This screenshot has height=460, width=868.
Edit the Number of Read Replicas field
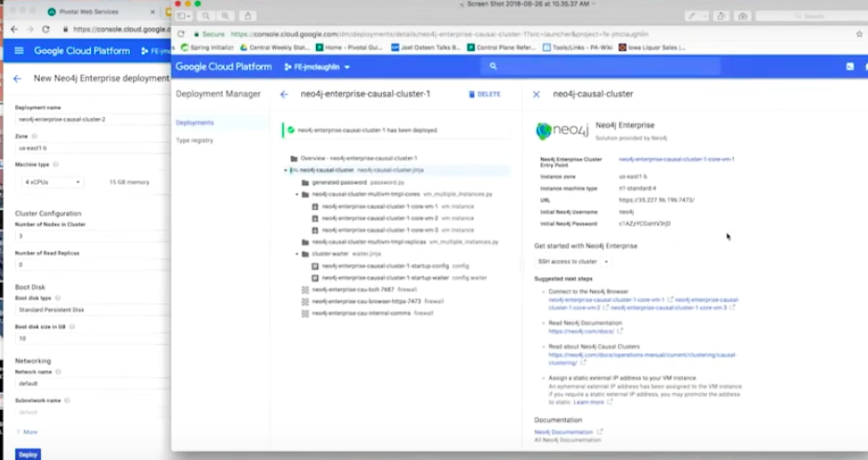92,265
